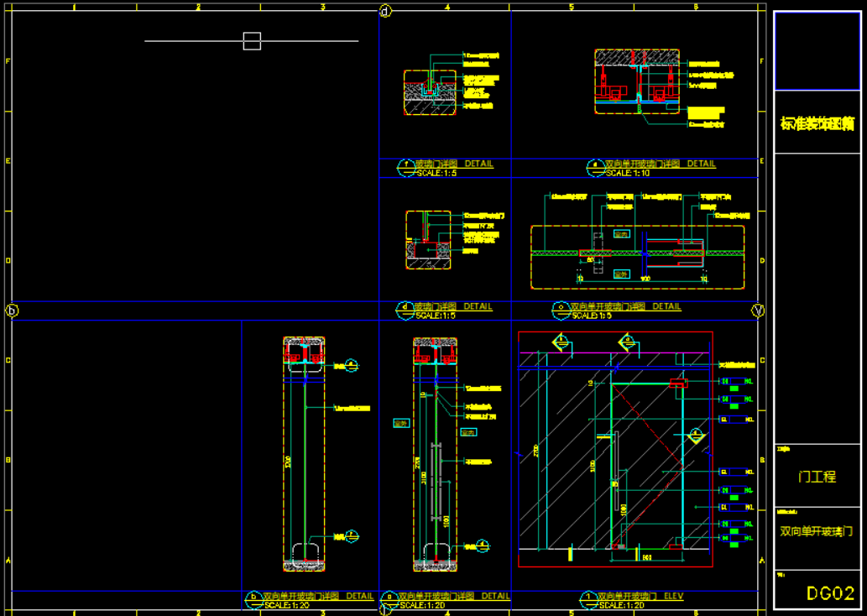Click the crosshair pickbox square at upper left

pyautogui.click(x=252, y=41)
